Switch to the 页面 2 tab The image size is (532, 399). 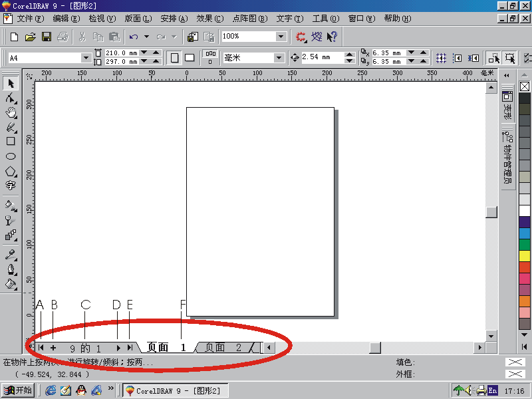click(x=223, y=347)
